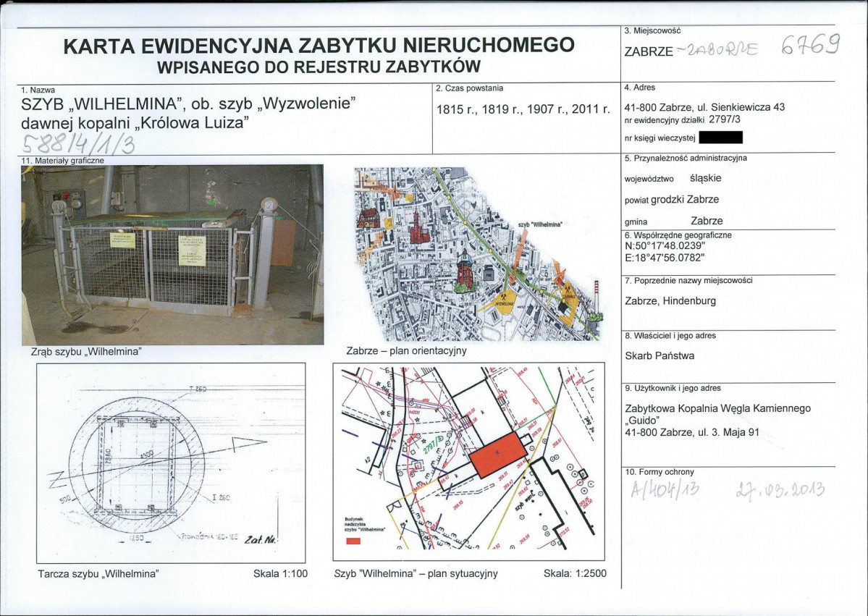Click the right yellow notice on shaft gate
Image resolution: width=868 pixels, height=616 pixels.
[191, 250]
